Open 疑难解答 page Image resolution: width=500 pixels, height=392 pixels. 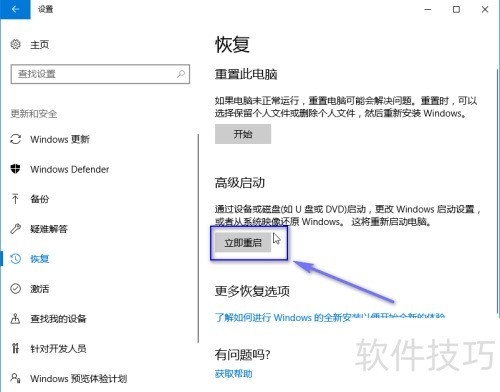(x=49, y=229)
